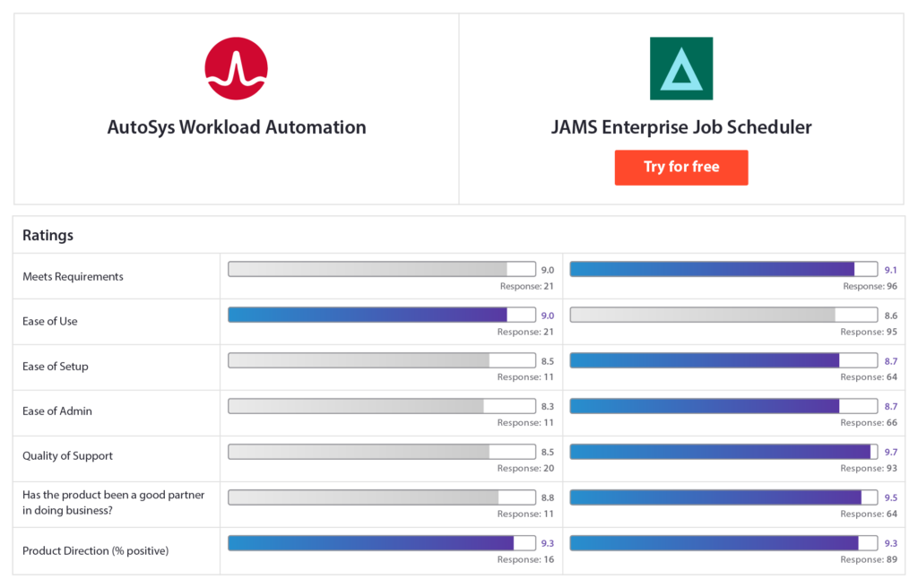Click JAMS Ease of Use rating bar
The width and height of the screenshot is (918, 588).
click(723, 316)
